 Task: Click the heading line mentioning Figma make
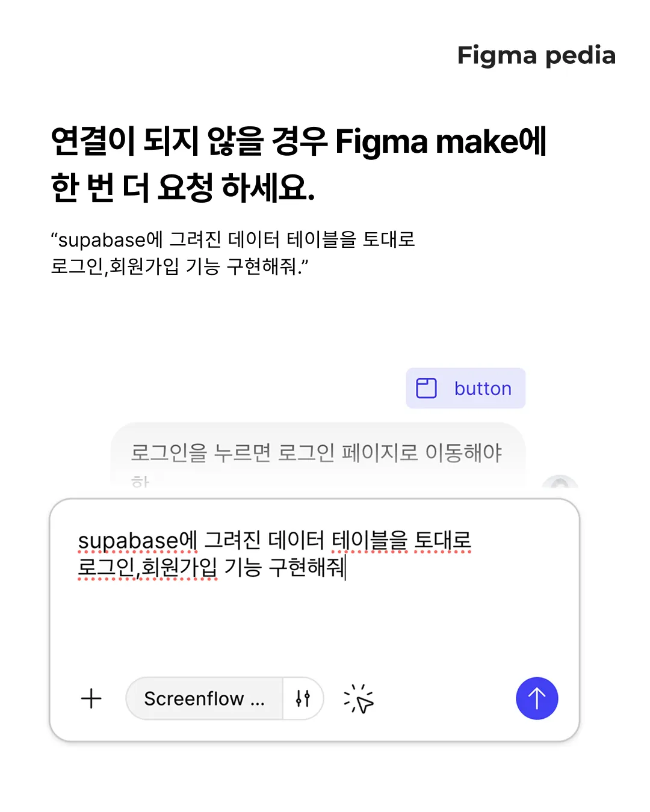click(299, 142)
